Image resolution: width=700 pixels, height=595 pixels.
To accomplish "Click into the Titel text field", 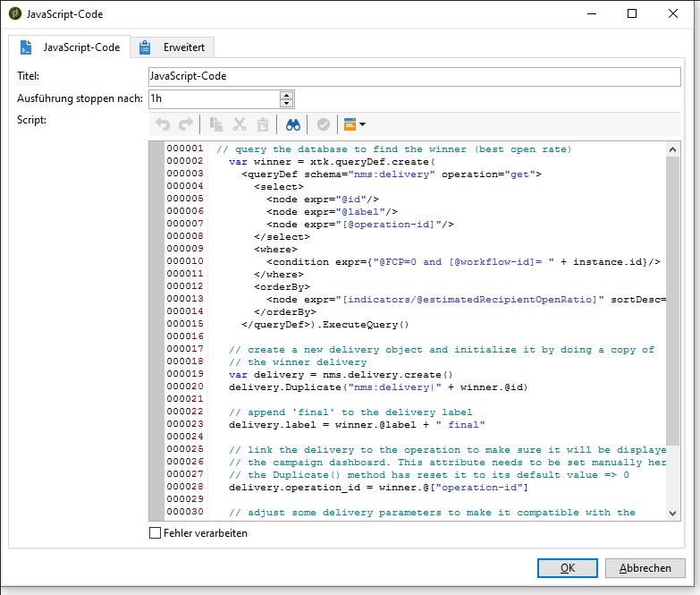I will (x=414, y=76).
